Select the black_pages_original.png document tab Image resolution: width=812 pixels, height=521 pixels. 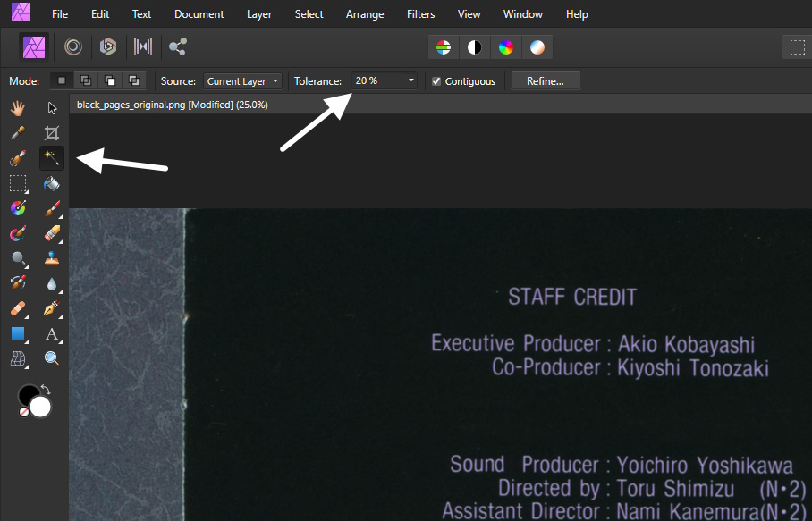tap(173, 105)
